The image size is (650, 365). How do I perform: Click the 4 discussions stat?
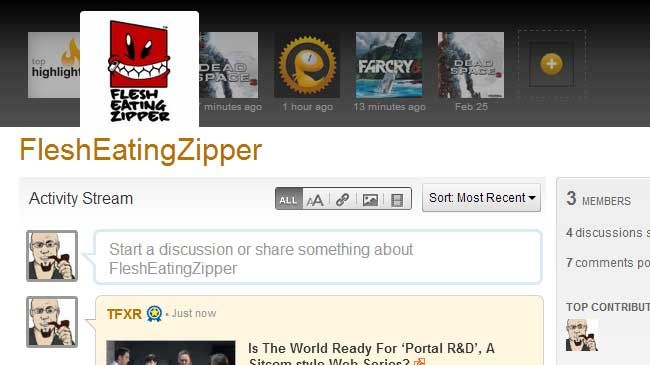click(x=608, y=233)
